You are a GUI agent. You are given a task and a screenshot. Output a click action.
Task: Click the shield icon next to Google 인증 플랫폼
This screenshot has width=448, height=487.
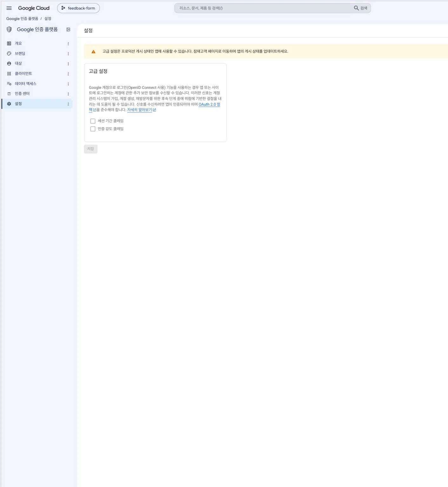(9, 30)
